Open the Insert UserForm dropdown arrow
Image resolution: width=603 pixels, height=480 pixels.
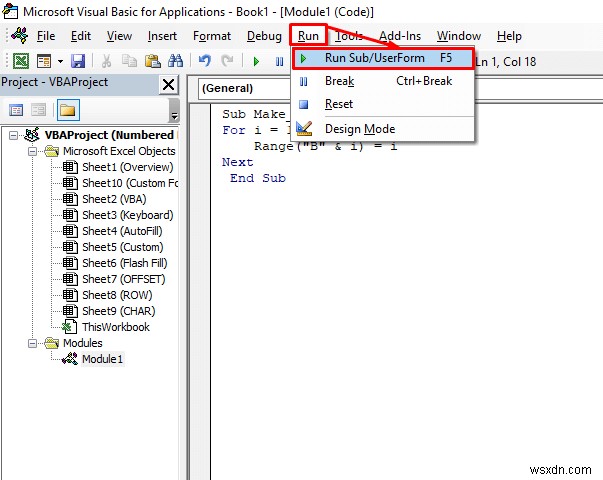(x=60, y=61)
